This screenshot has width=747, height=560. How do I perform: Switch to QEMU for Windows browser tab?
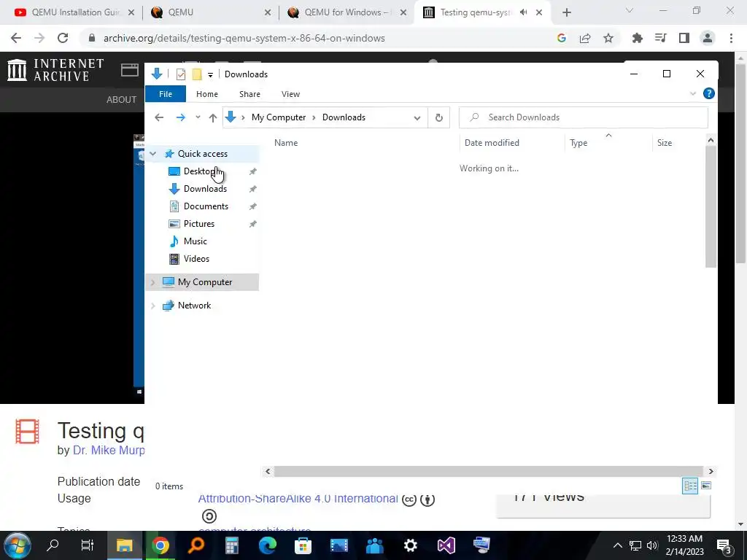pos(347,12)
